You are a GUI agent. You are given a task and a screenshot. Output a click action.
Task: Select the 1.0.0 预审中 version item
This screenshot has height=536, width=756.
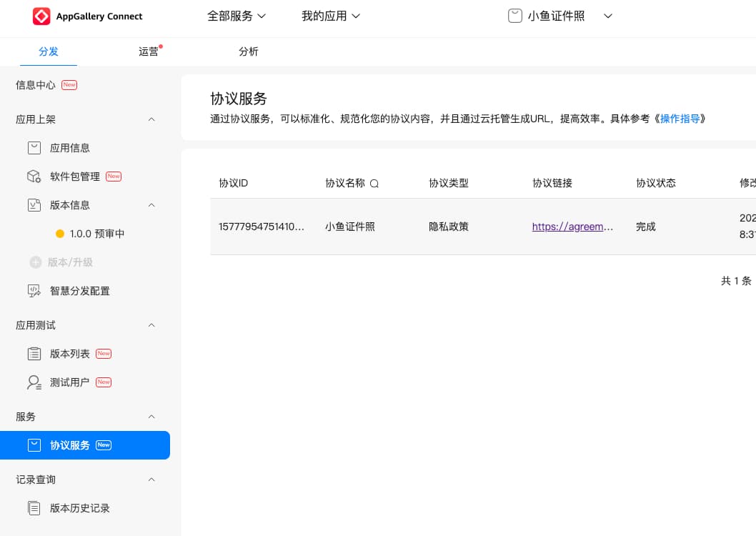pos(96,234)
